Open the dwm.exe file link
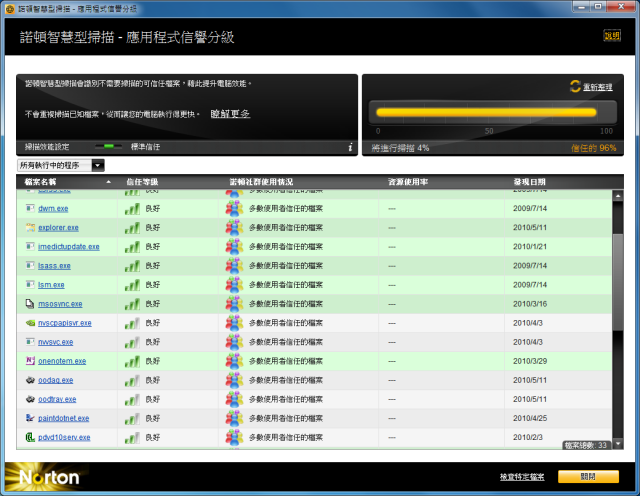Image resolution: width=640 pixels, height=496 pixels. coord(53,209)
